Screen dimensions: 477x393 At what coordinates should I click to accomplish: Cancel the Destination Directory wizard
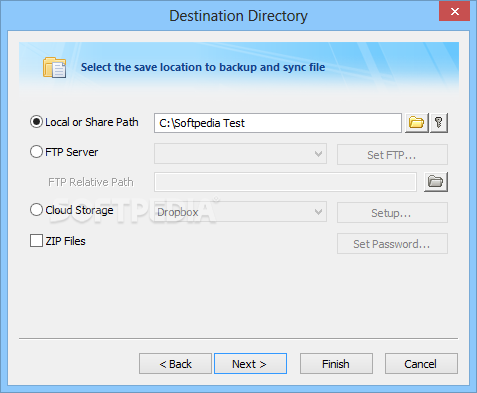421,364
